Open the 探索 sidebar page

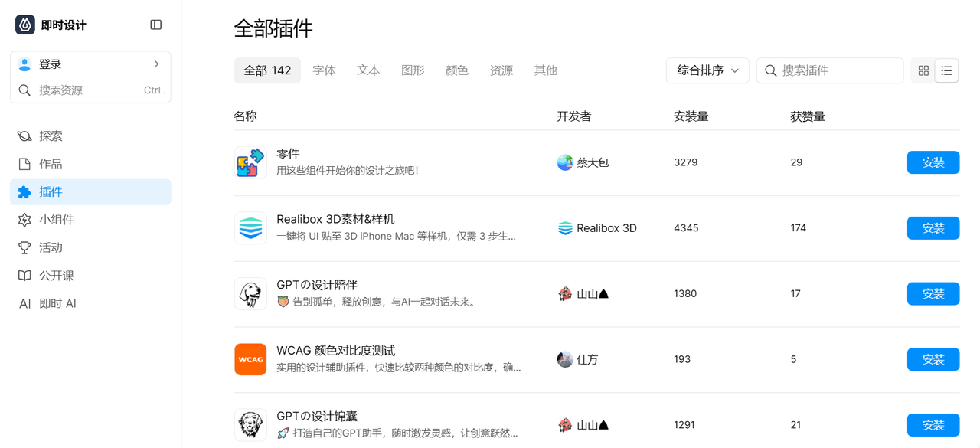pos(90,136)
